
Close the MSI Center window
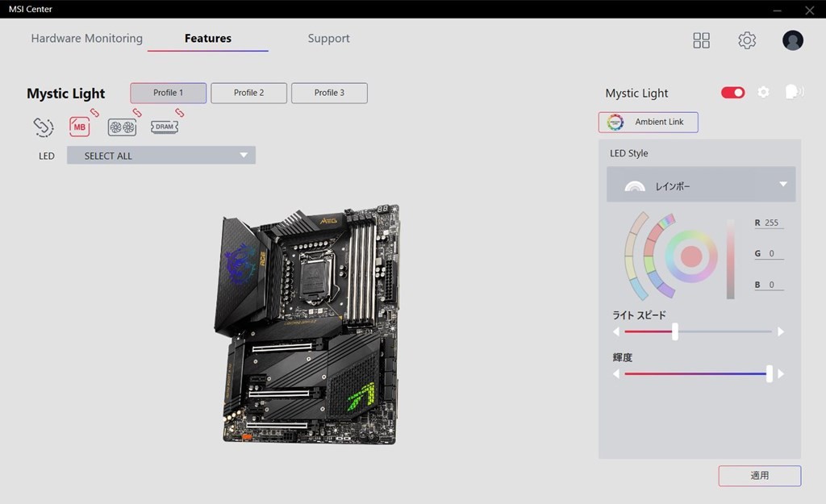[810, 10]
